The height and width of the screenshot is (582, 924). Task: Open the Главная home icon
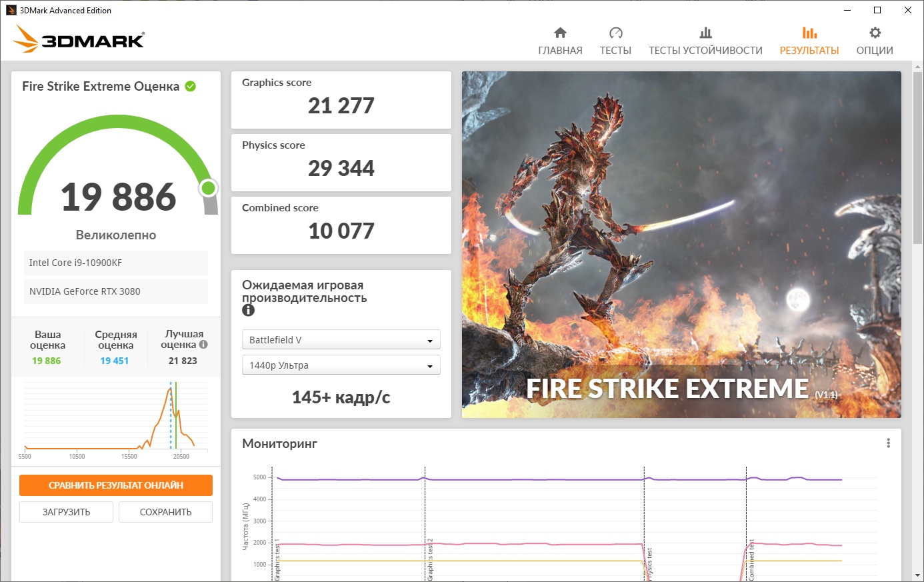click(560, 33)
